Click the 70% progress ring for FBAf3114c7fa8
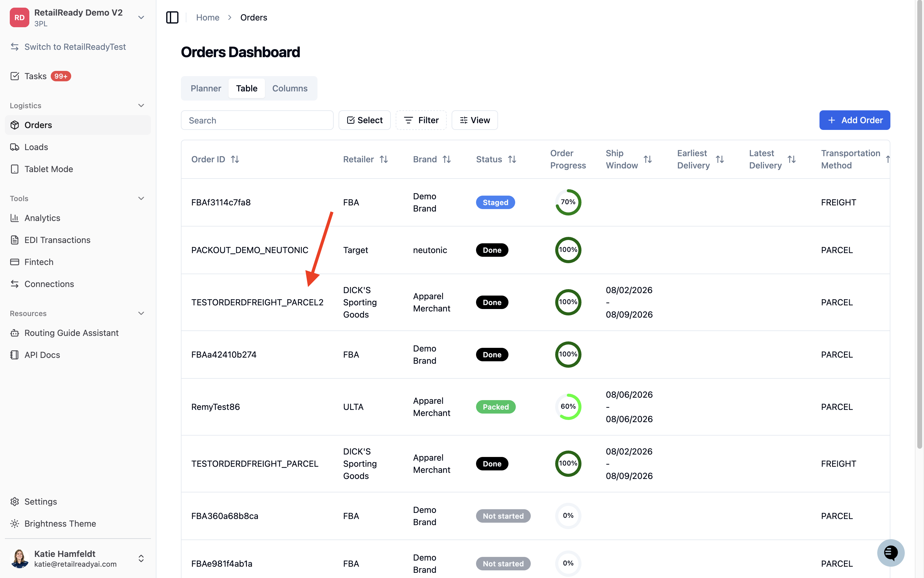The width and height of the screenshot is (924, 578). (x=568, y=202)
